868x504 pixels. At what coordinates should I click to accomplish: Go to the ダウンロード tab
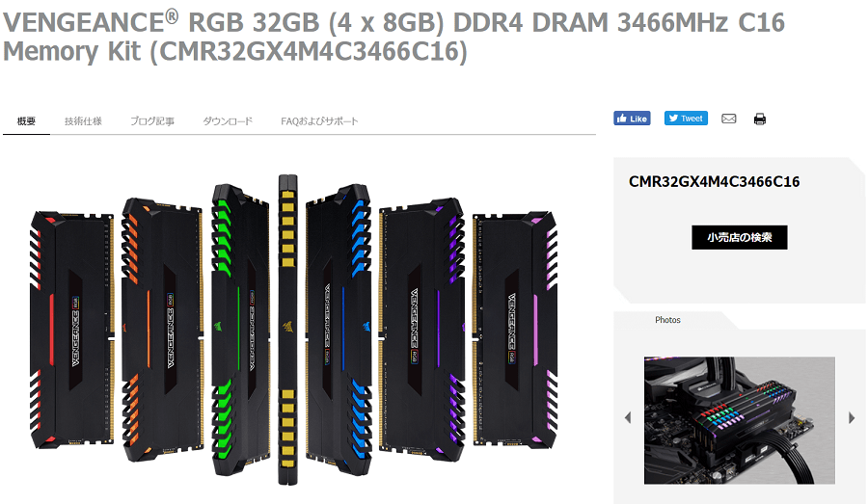228,121
